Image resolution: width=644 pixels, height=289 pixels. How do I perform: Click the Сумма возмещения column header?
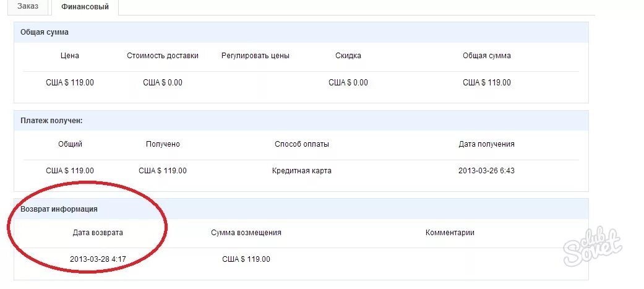(246, 233)
